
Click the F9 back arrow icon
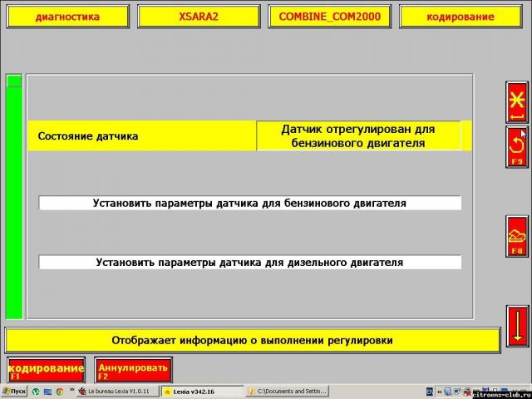[517, 147]
